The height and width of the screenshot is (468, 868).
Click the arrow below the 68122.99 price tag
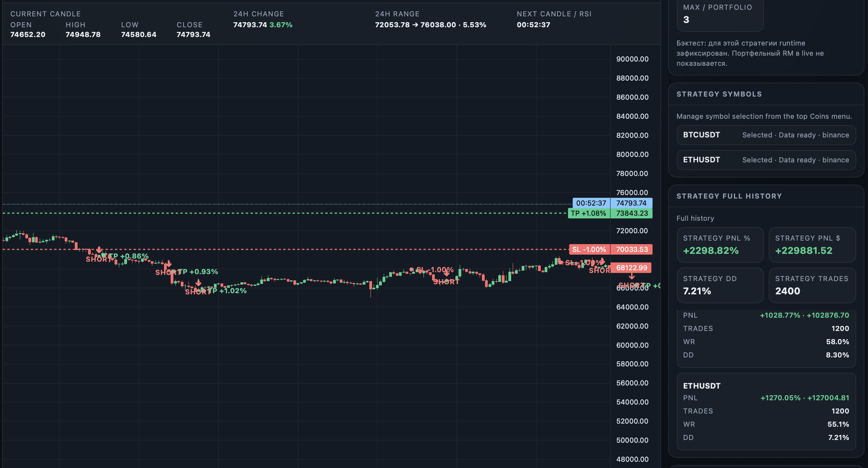[632, 276]
